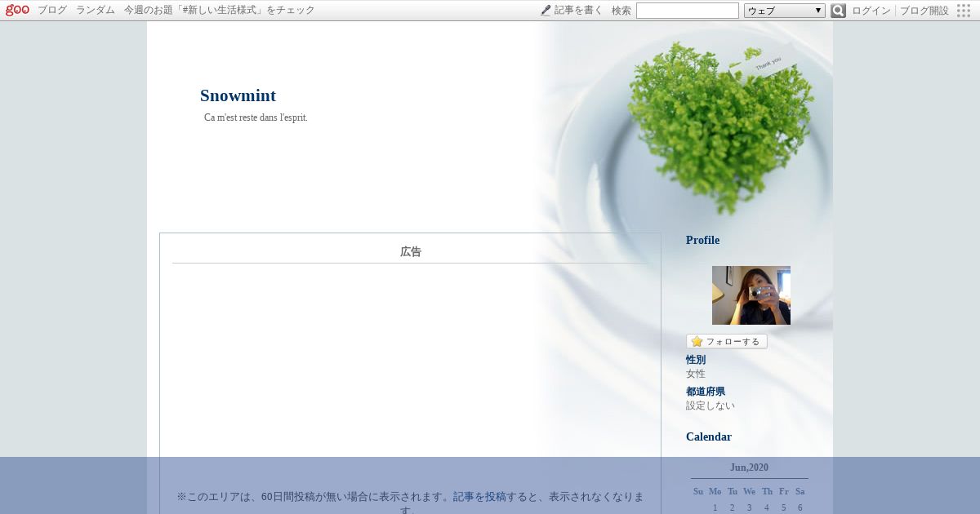The width and height of the screenshot is (980, 514).
Task: Open the goo services grid icon
Action: [964, 11]
